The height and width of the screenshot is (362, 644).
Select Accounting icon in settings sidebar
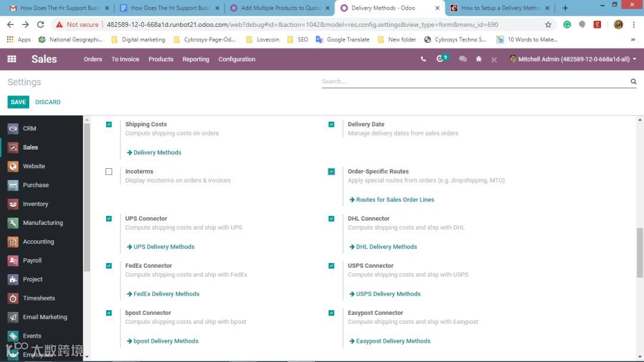(13, 242)
